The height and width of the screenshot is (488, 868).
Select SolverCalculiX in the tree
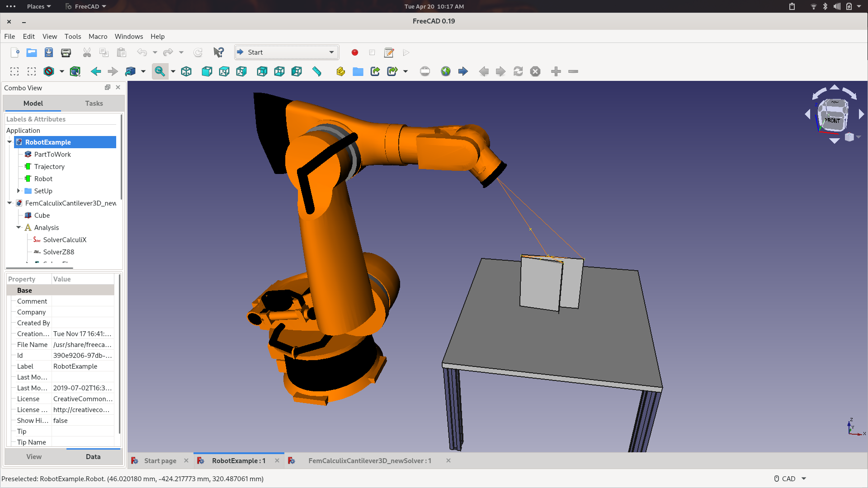[65, 239]
